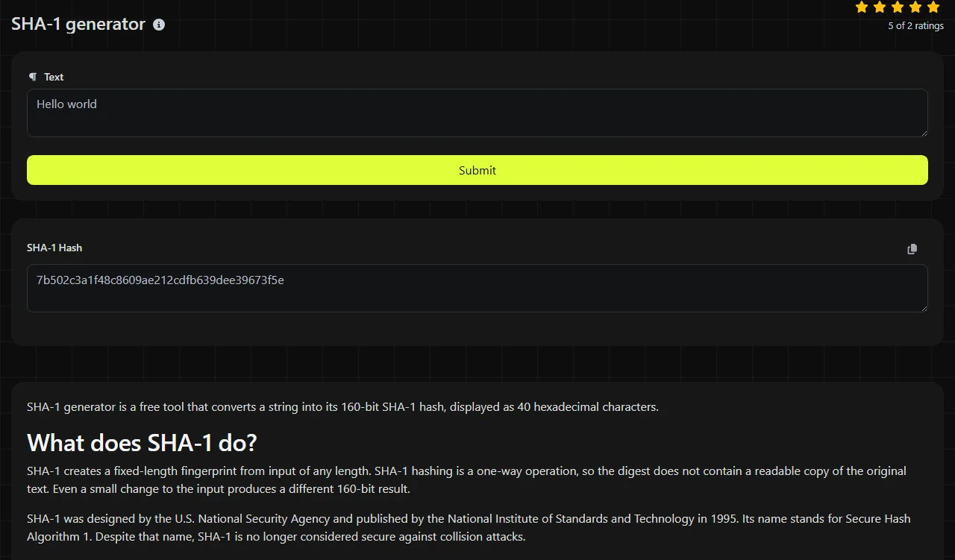Rate with the first star
Screen dimensions: 955x560
tap(862, 7)
